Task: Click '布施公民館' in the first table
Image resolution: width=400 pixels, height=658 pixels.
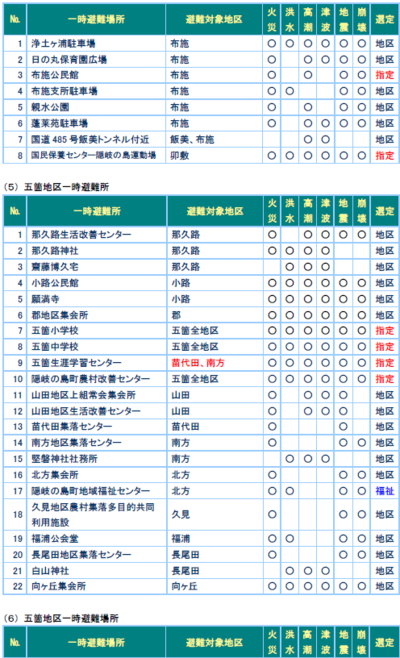Action: 55,75
